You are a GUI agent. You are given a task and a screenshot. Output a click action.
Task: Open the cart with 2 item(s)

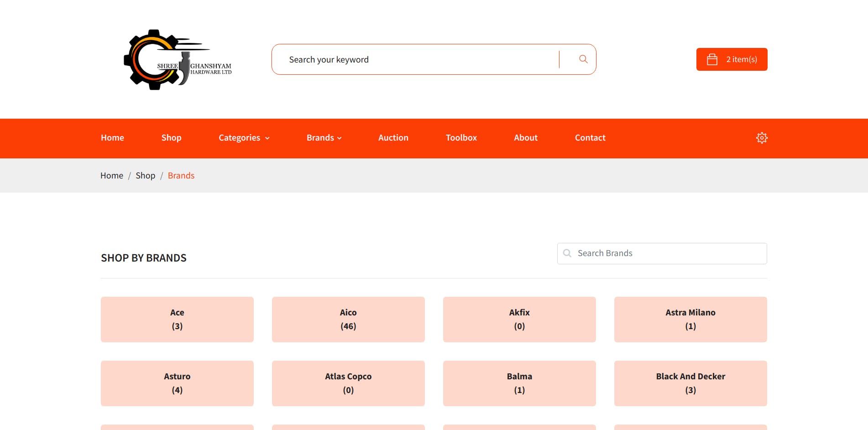732,59
